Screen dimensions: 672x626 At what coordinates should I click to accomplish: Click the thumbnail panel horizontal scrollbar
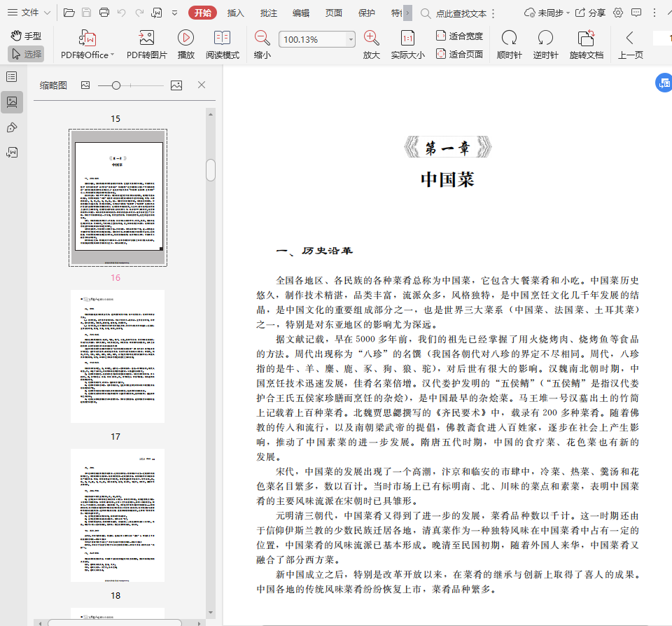coord(115,622)
